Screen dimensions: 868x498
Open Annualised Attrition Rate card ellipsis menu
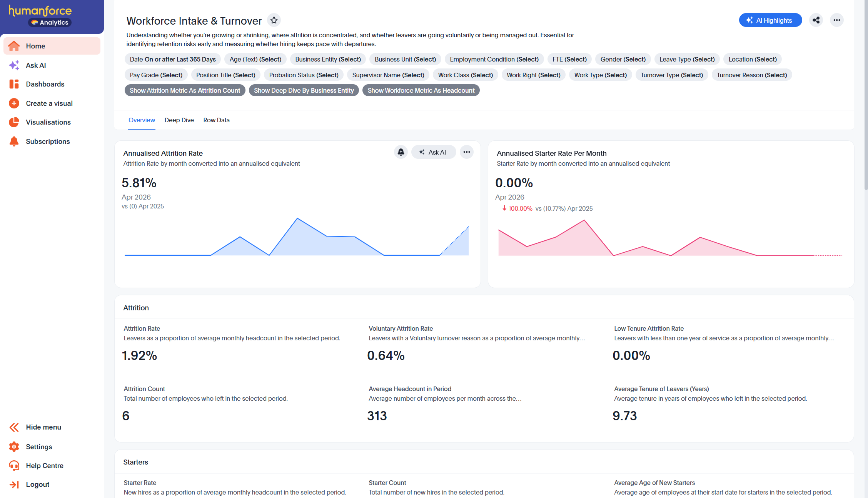point(466,152)
